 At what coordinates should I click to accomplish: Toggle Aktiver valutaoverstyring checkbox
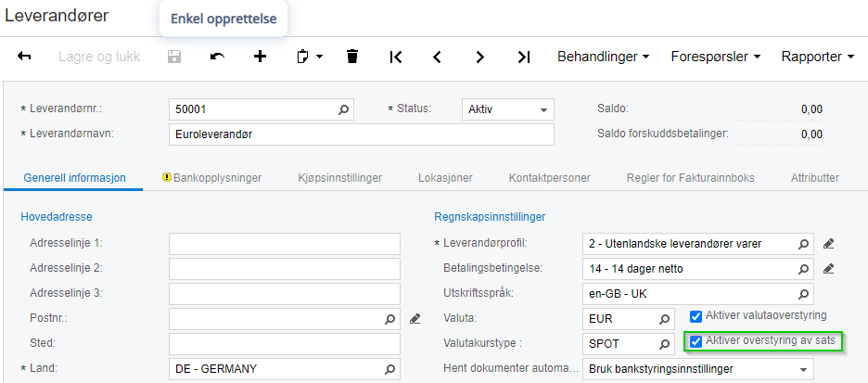coord(696,316)
